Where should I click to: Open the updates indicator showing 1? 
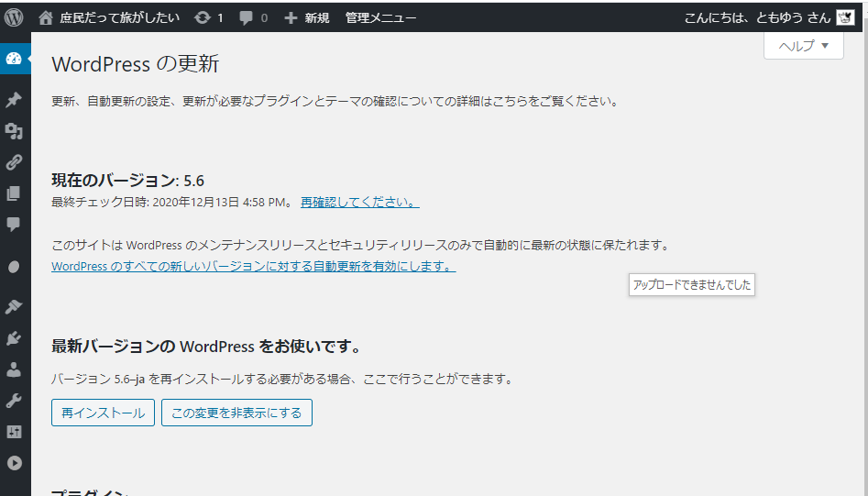(209, 17)
